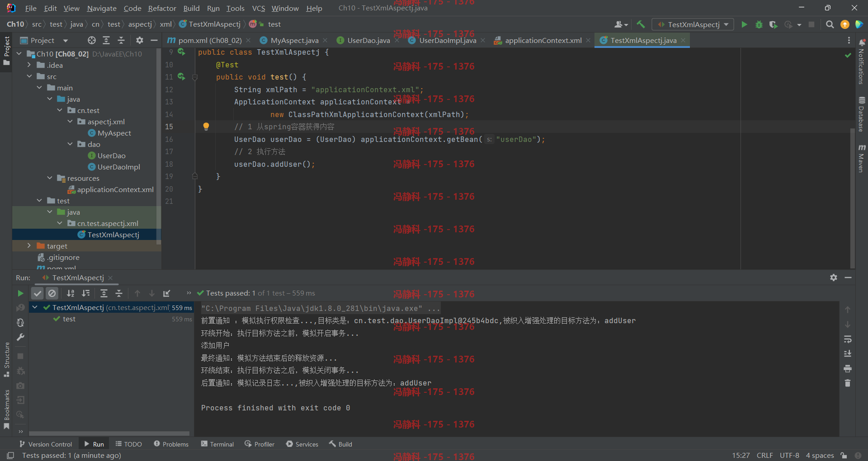This screenshot has height=461, width=868.
Task: Open the Version Control tool window
Action: [45, 444]
